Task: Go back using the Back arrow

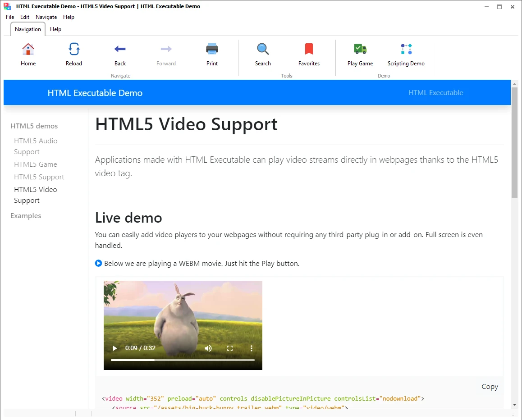Action: click(x=120, y=50)
